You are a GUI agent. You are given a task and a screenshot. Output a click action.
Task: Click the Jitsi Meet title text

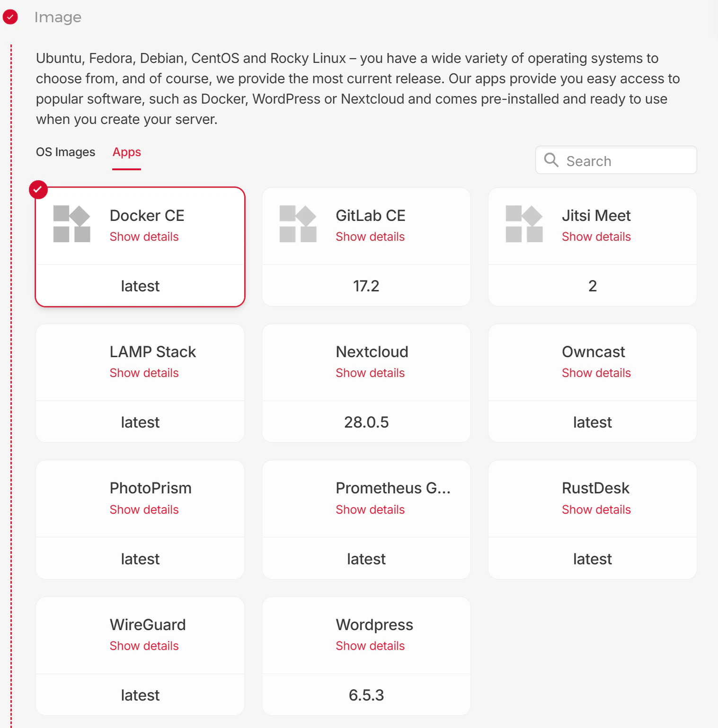[596, 215]
